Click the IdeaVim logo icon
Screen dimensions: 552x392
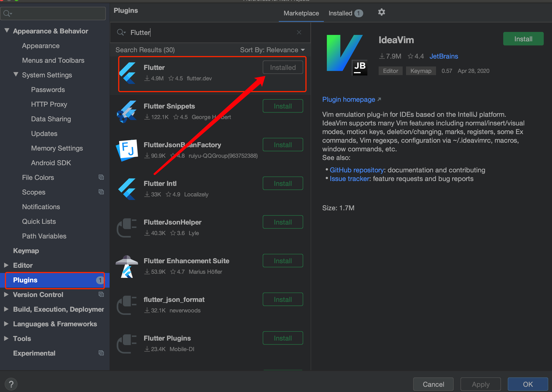[346, 55]
